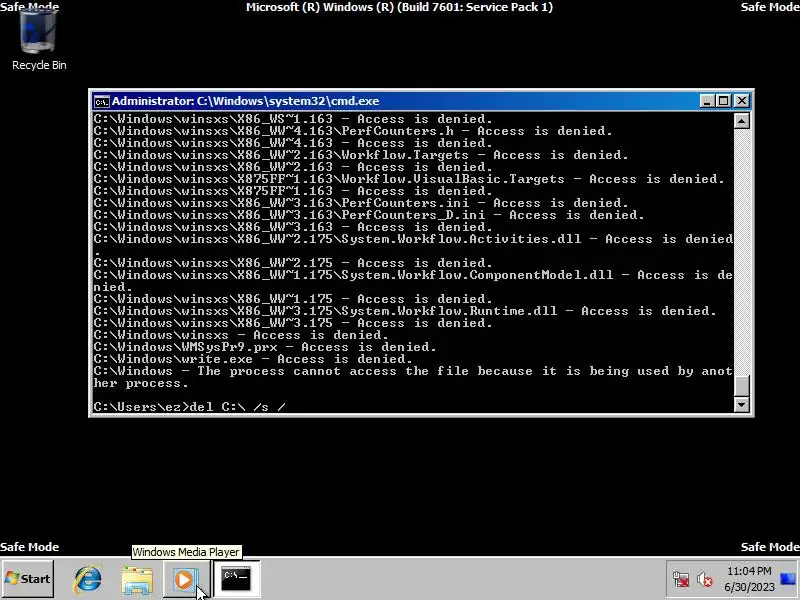Click the 'System.Workflow.ComponentModel.dll' line
Image resolution: width=800 pixels, height=600 pixels.
(413, 281)
